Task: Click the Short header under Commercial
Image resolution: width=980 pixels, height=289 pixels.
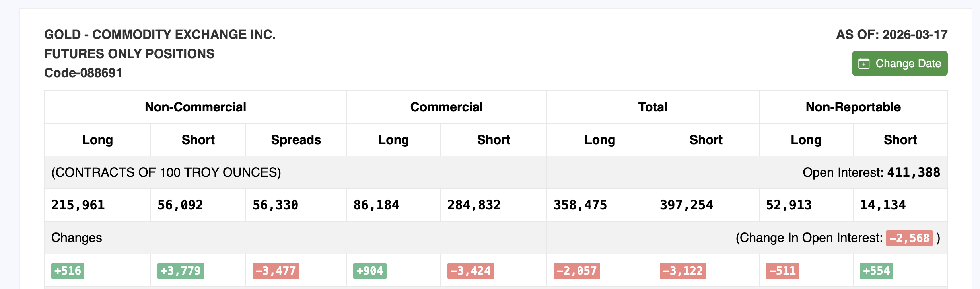Action: 493,140
